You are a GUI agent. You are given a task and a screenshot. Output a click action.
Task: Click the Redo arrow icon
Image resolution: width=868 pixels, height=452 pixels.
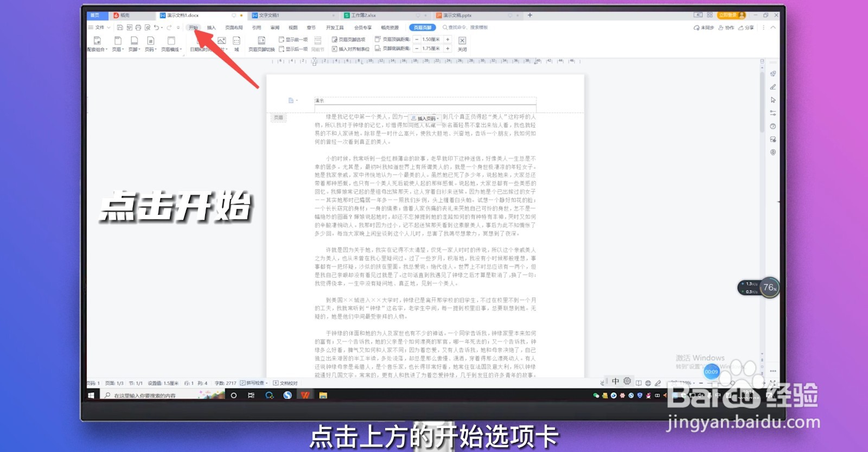169,28
